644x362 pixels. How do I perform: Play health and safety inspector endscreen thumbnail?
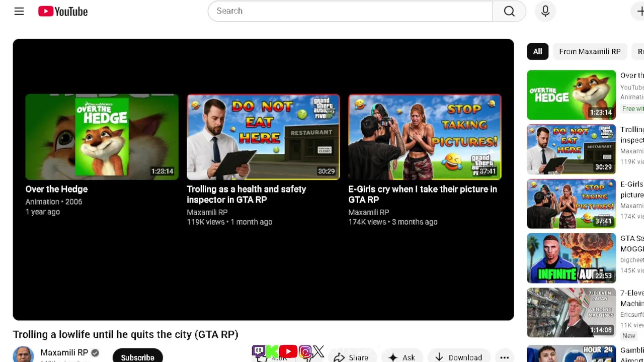[x=263, y=137]
